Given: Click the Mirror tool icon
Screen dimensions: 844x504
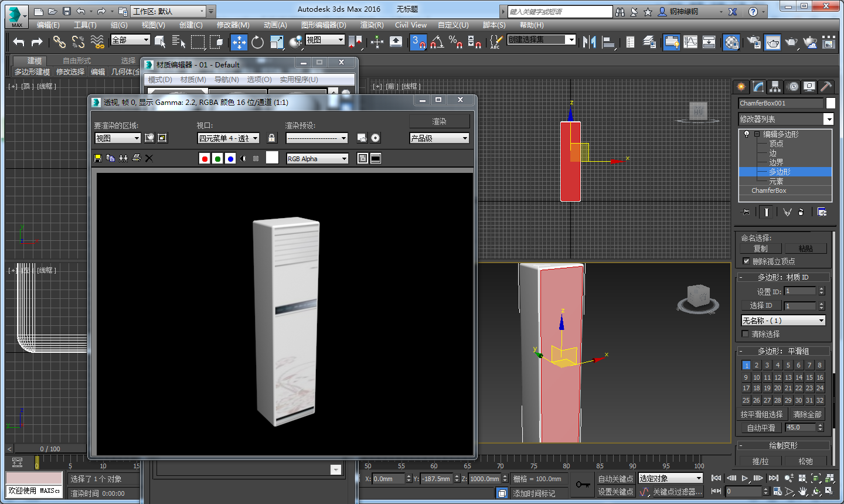Looking at the screenshot, I should pyautogui.click(x=590, y=42).
